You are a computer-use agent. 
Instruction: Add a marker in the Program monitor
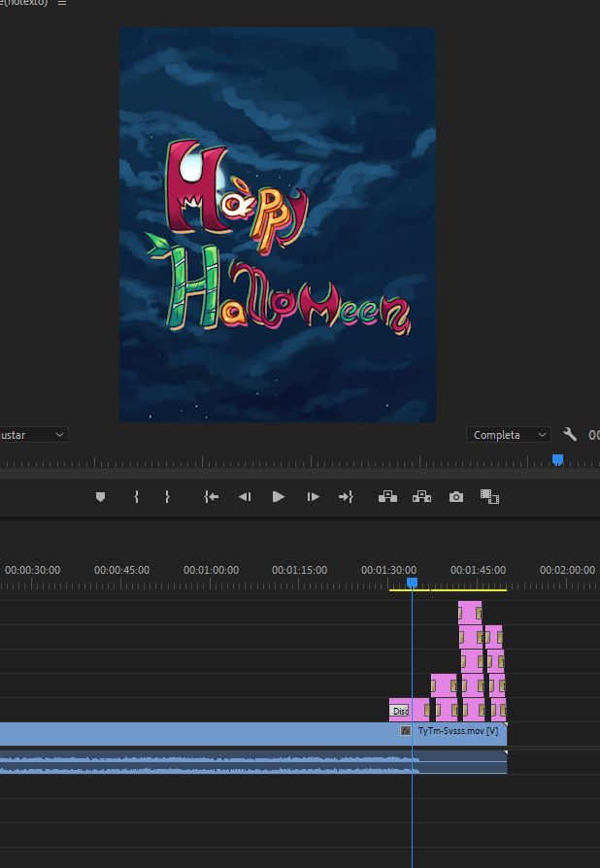coord(100,497)
